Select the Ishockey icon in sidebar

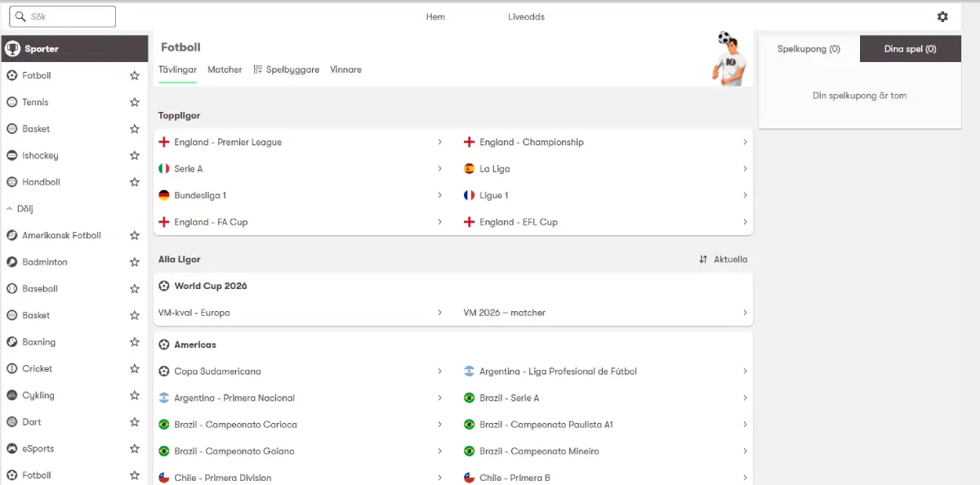point(12,155)
